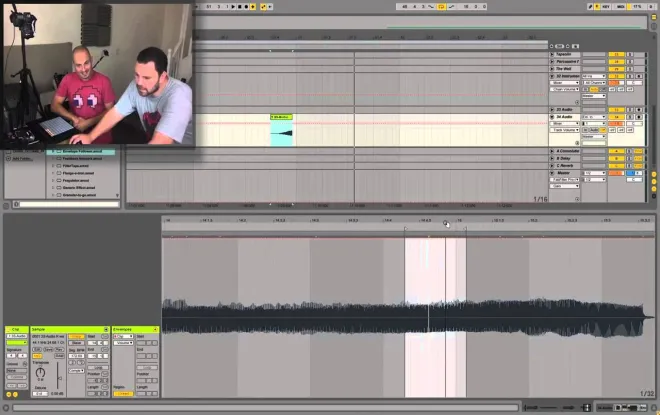660x415 pixels.
Task: Solo the Tapeolin track
Action: coord(630,54)
